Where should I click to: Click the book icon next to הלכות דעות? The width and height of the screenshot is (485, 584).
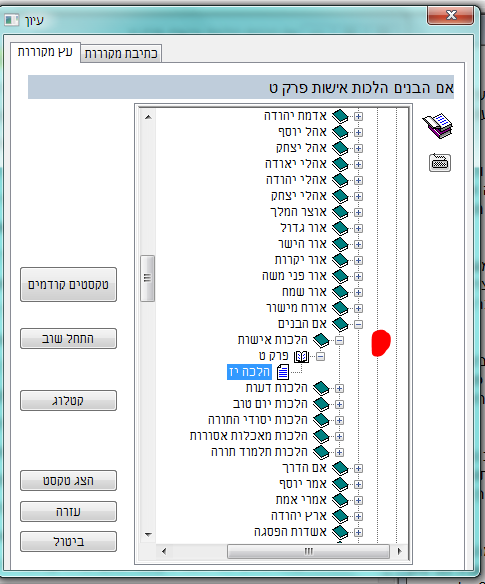point(321,388)
